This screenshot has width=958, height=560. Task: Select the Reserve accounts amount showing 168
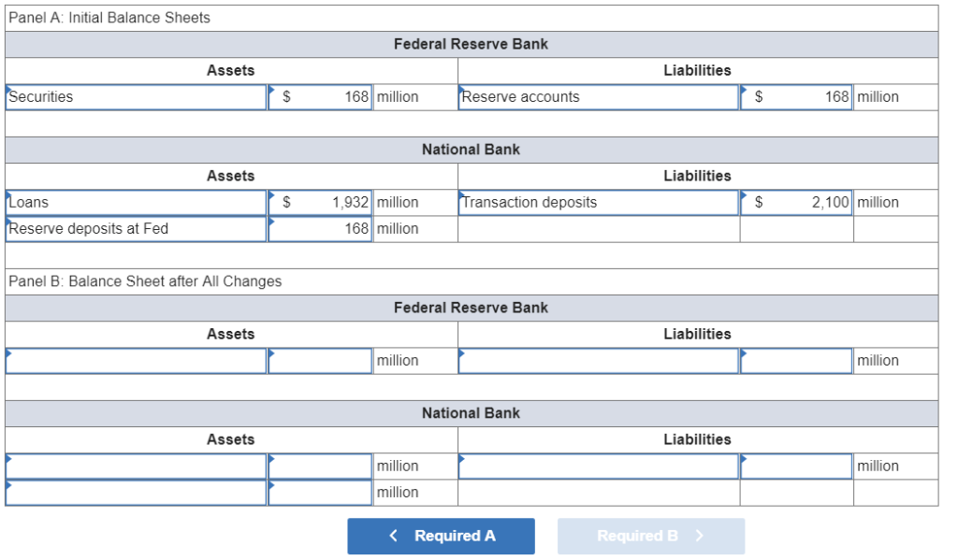pyautogui.click(x=795, y=96)
